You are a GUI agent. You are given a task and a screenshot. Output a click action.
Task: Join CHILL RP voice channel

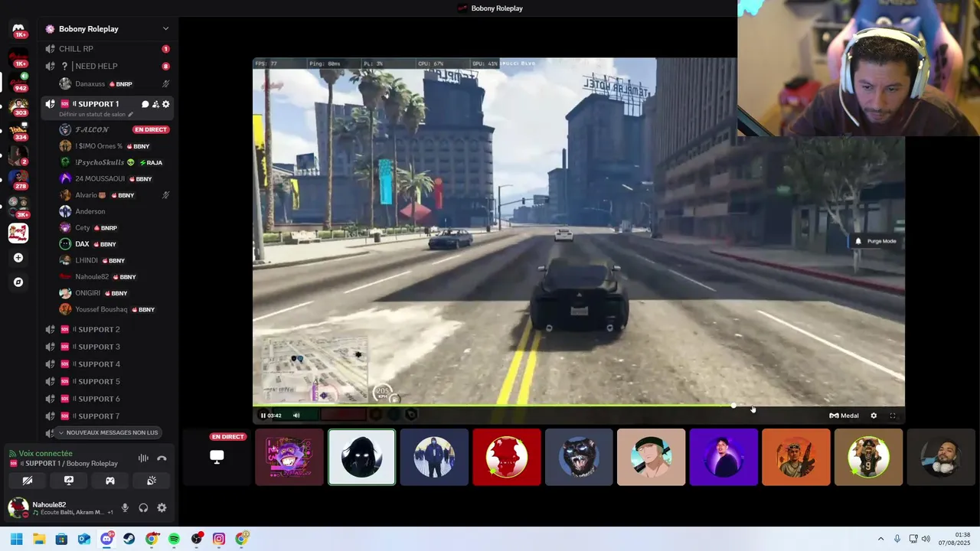[x=107, y=49]
